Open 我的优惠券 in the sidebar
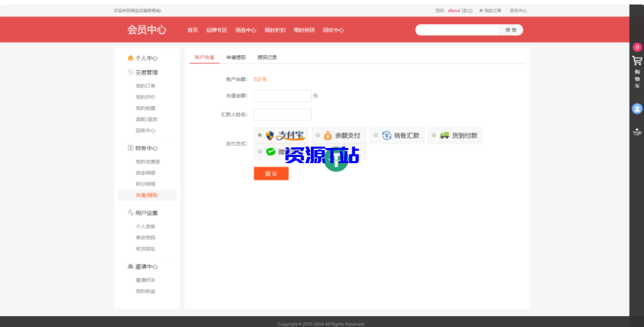This screenshot has width=644, height=327. tap(148, 162)
